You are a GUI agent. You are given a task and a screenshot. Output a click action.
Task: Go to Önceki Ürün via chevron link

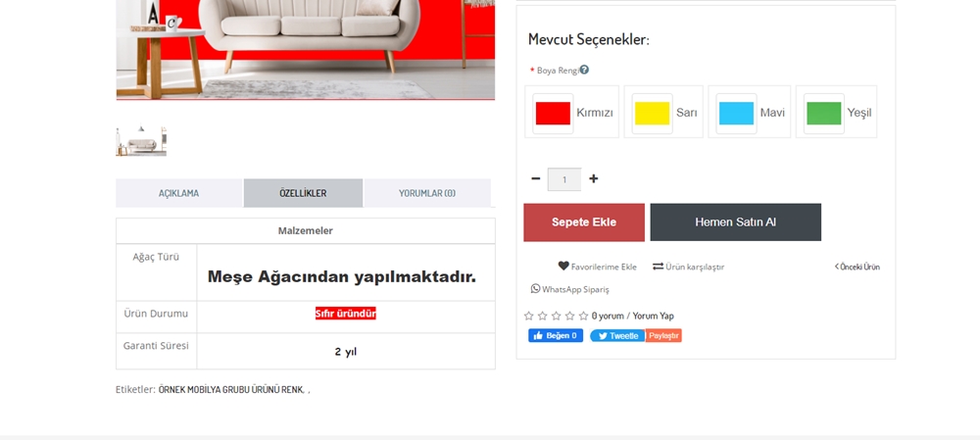click(x=857, y=267)
